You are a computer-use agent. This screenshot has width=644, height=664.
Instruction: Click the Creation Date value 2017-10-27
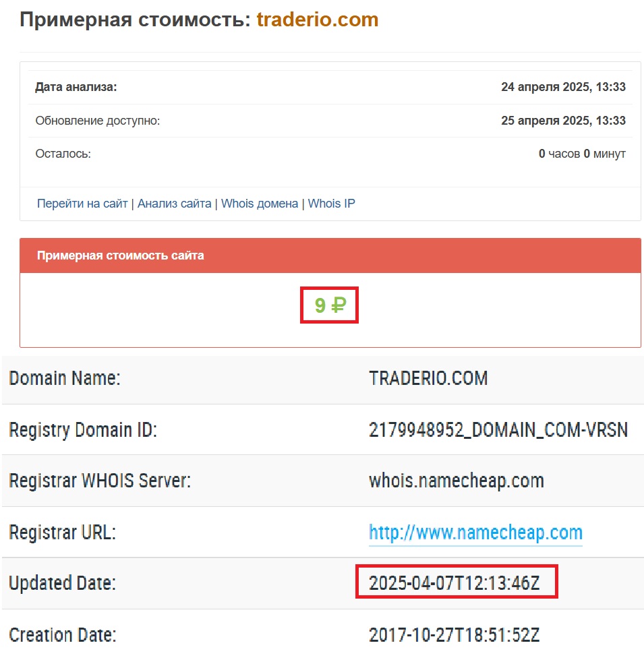click(x=455, y=635)
